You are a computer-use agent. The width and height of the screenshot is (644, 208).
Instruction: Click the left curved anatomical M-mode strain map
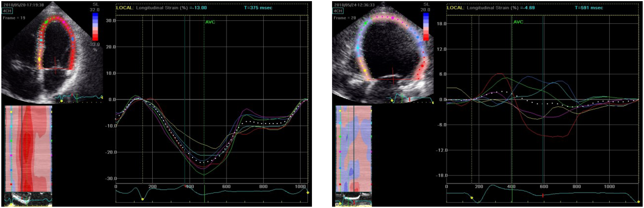tap(28, 149)
